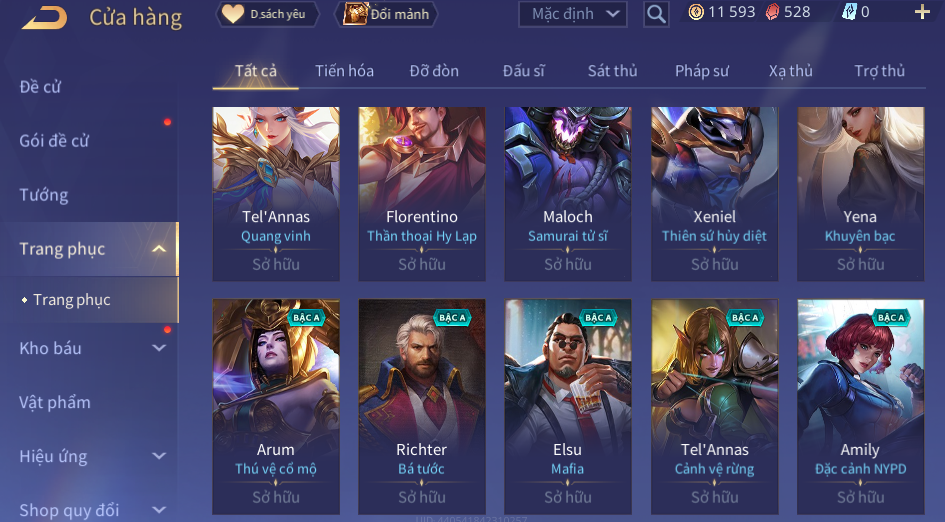Switch to the Sát thủ tab
Screen dimensions: 945x522
click(612, 71)
